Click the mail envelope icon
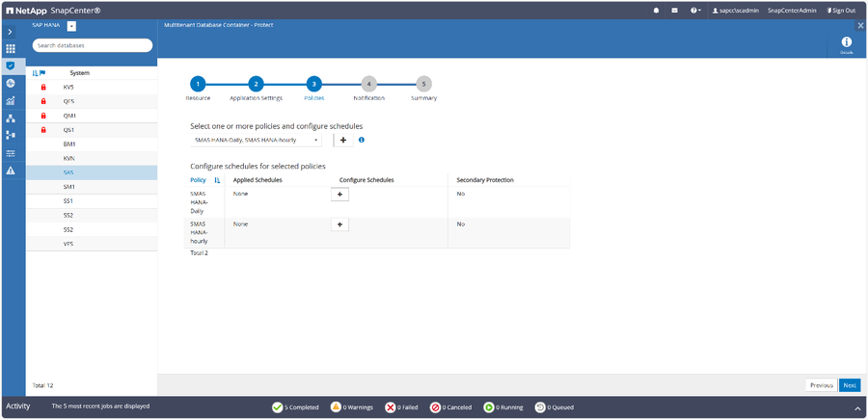This screenshot has height=420, width=868. pos(674,11)
